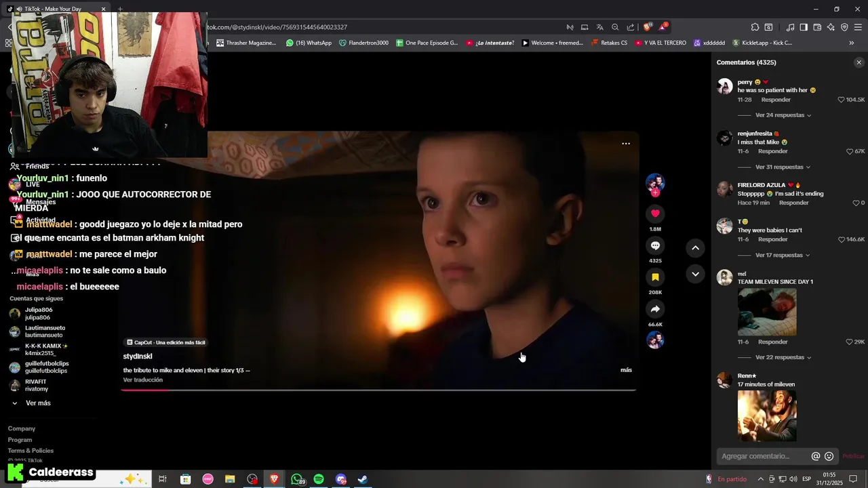Save video with the bookmark icon
The height and width of the screenshot is (488, 868).
click(655, 277)
